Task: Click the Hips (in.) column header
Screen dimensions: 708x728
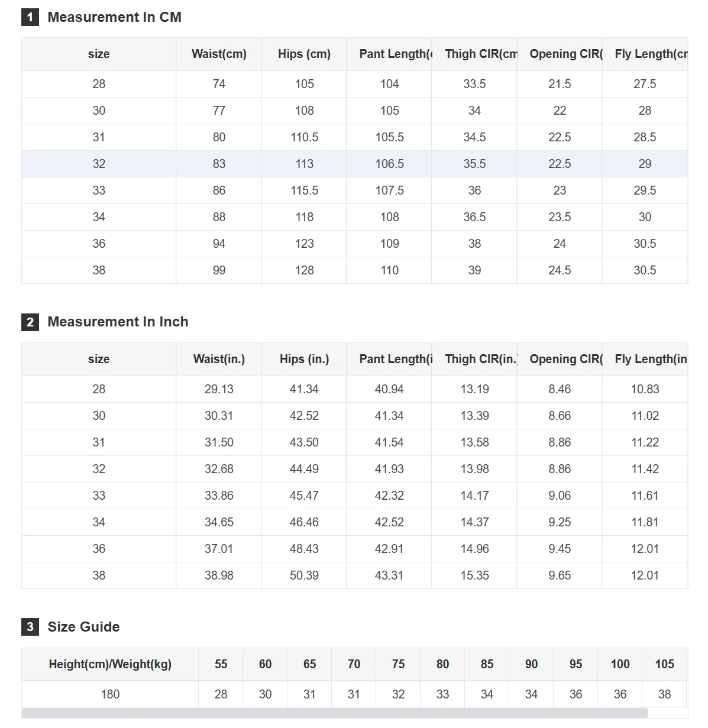Action: point(304,359)
